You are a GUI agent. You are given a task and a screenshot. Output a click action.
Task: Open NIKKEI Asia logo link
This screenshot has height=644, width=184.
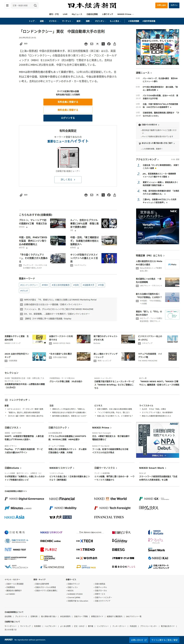pos(14,517)
